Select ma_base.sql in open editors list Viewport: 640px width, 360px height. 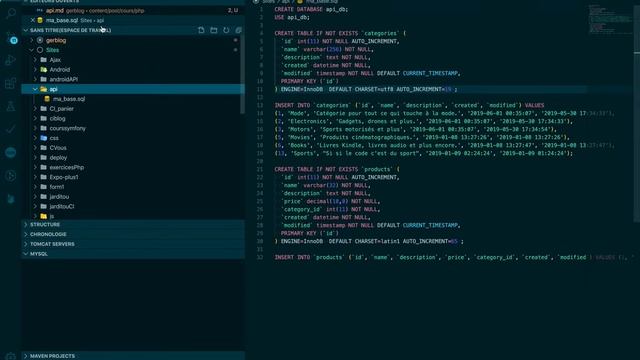(133, 20)
